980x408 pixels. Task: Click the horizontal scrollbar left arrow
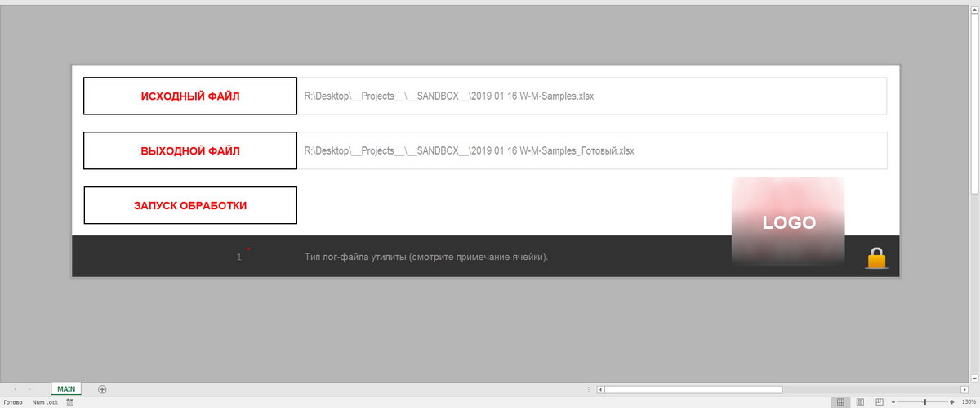[x=600, y=389]
